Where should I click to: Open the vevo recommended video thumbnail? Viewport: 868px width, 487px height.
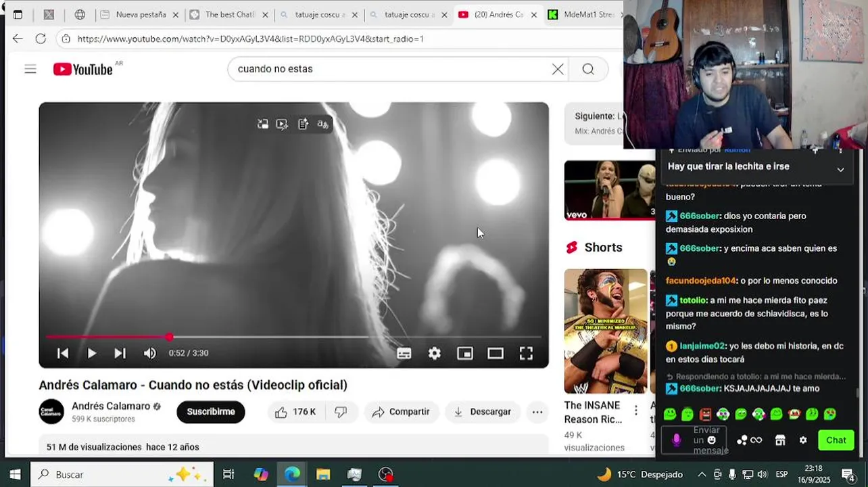click(x=610, y=190)
